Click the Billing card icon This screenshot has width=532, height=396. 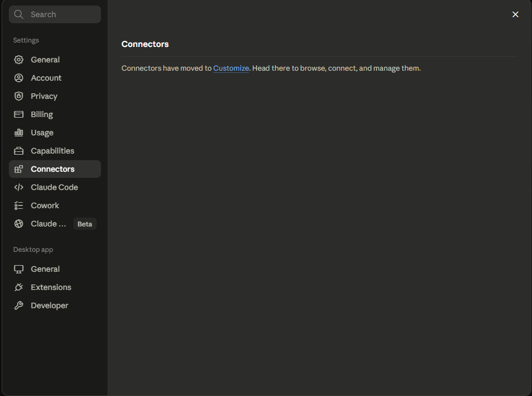[19, 114]
